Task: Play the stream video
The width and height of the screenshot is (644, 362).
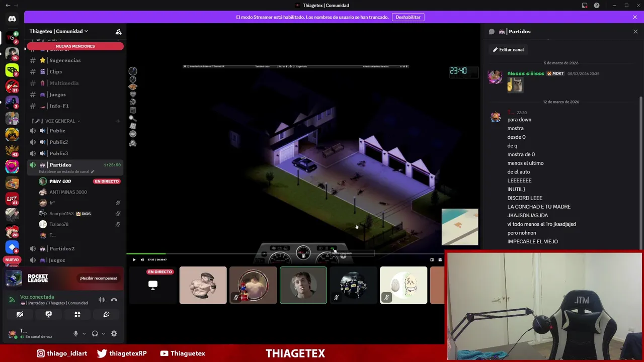Action: (134, 260)
